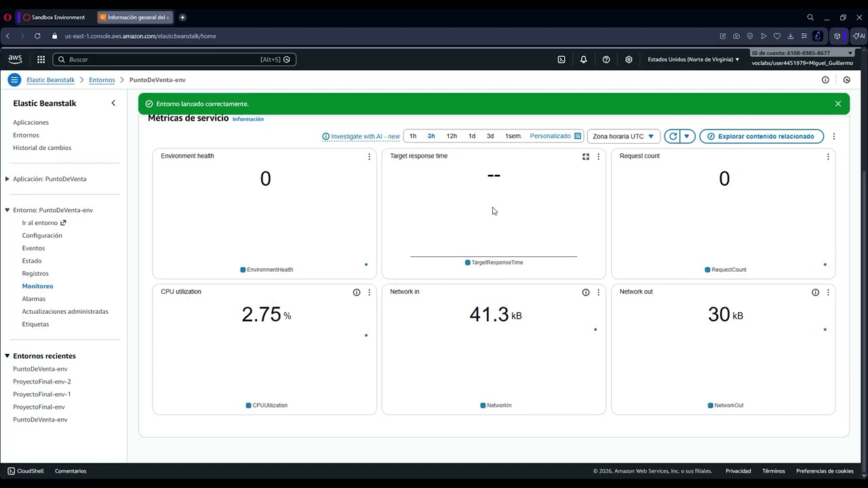Open the notifications bell
This screenshot has width=868, height=488.
click(583, 60)
